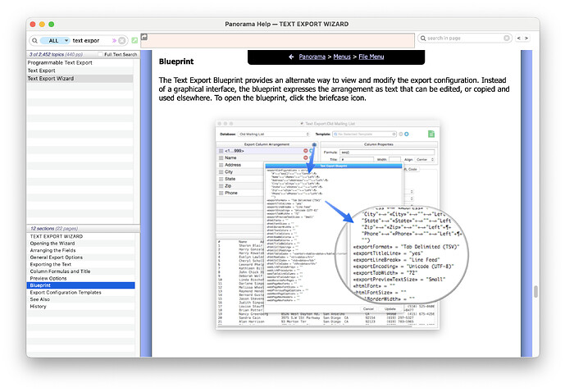Select the highlighted 'Blueprint' section
The width and height of the screenshot is (565, 392).
click(x=80, y=285)
